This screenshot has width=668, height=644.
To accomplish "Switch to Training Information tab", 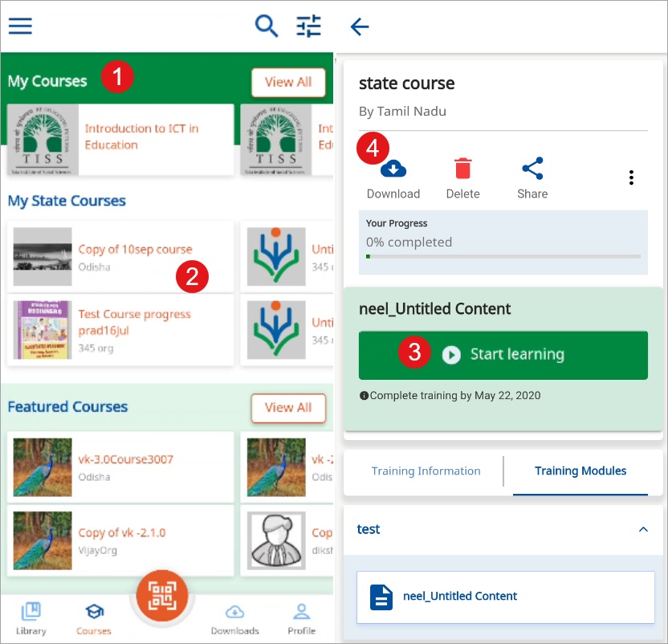I will point(426,471).
